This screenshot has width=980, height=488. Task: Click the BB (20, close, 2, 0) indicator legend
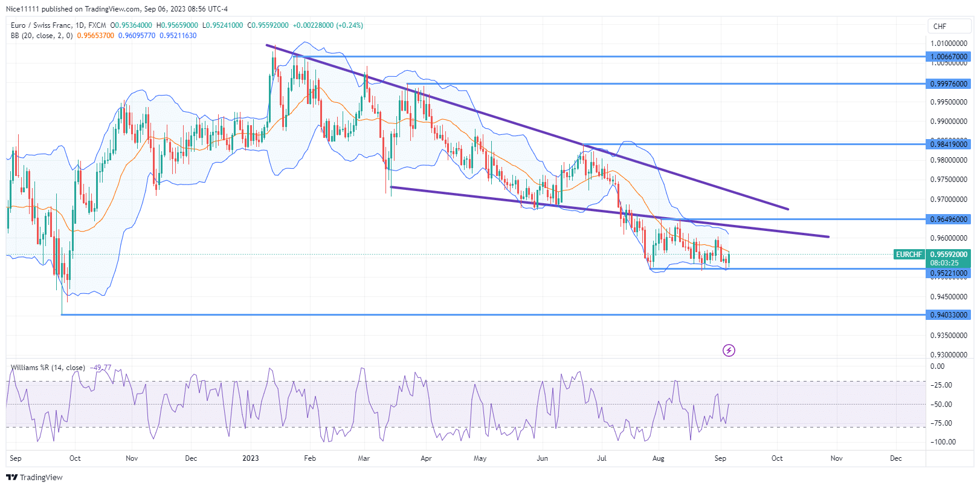[42, 36]
